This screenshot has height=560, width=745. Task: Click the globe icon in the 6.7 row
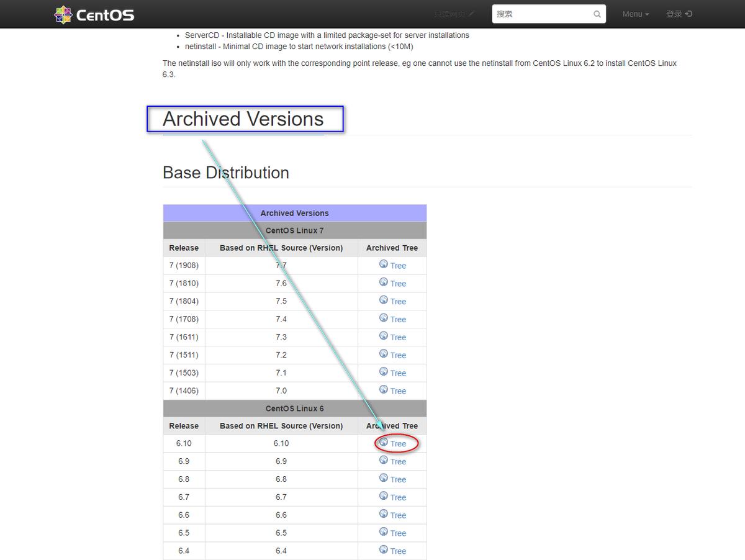(x=384, y=497)
